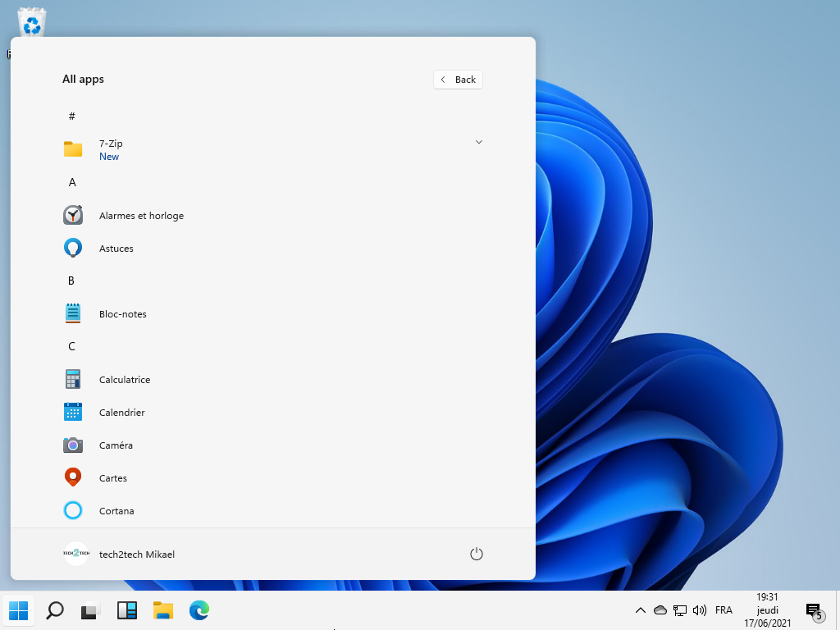
Task: Jump to the # letter header
Action: pyautogui.click(x=72, y=116)
